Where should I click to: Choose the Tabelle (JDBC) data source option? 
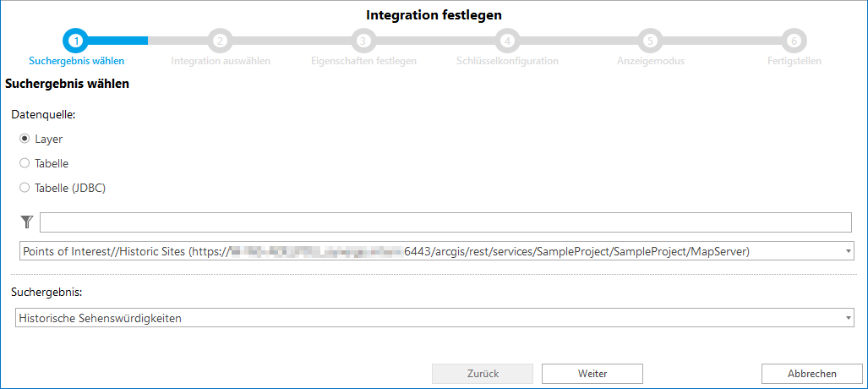pos(25,188)
